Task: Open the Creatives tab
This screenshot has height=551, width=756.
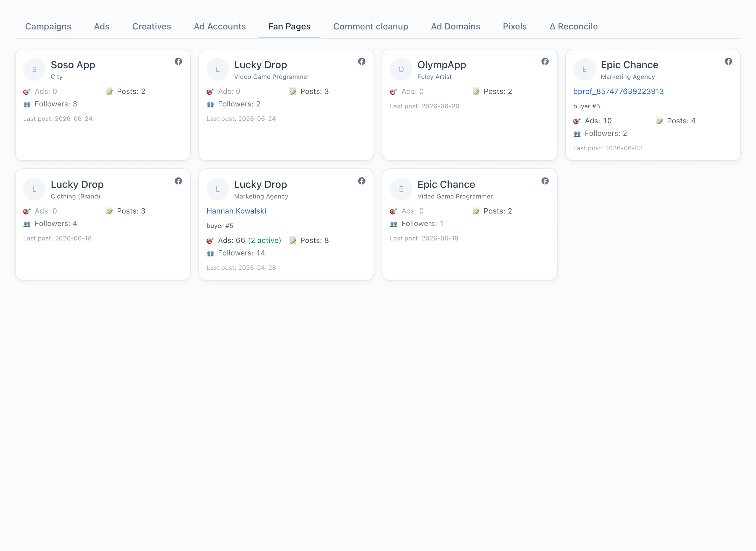Action: 152,26
